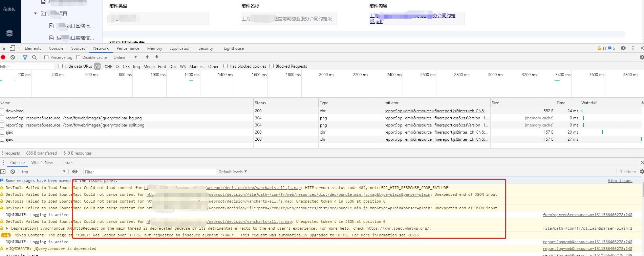
Task: Collapse the 项目 tree folder arrow
Action: click(36, 14)
